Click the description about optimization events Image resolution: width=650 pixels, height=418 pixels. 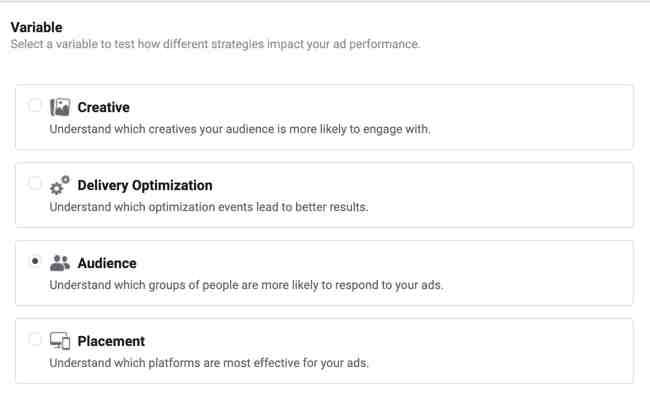click(x=209, y=207)
